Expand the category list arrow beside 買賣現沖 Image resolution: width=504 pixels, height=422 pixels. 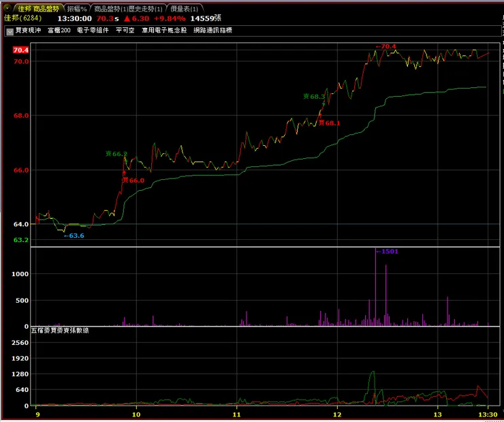(x=10, y=31)
